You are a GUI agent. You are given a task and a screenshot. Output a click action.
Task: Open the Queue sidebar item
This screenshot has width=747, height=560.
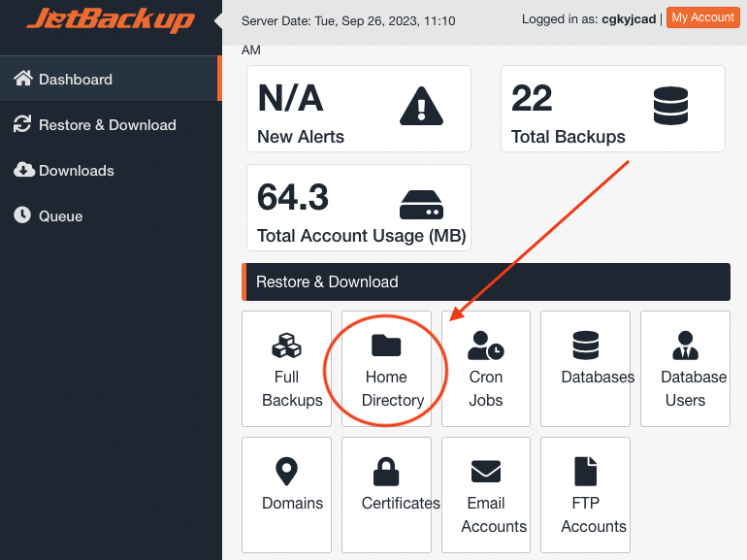pyautogui.click(x=111, y=215)
